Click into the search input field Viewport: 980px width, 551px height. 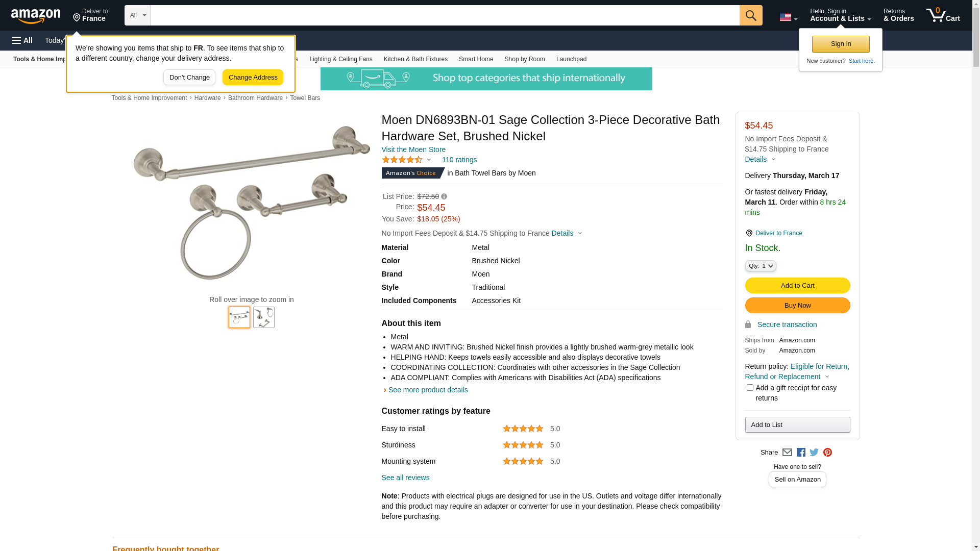pyautogui.click(x=444, y=15)
